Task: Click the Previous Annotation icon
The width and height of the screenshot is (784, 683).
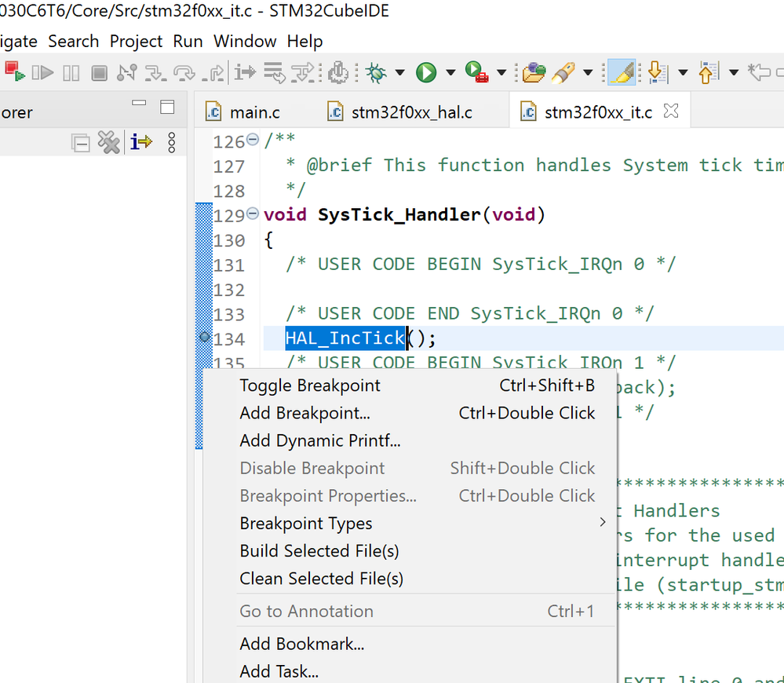Action: pyautogui.click(x=709, y=73)
